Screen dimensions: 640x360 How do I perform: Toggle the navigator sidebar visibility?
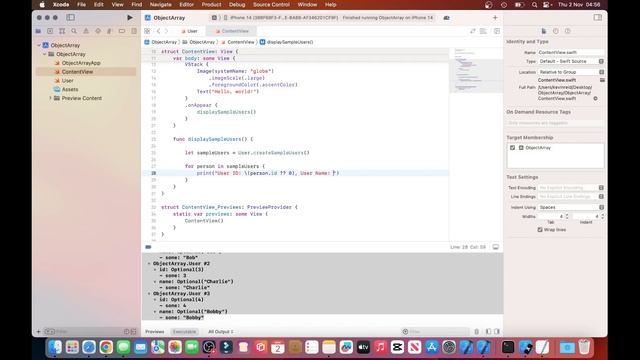click(x=71, y=18)
